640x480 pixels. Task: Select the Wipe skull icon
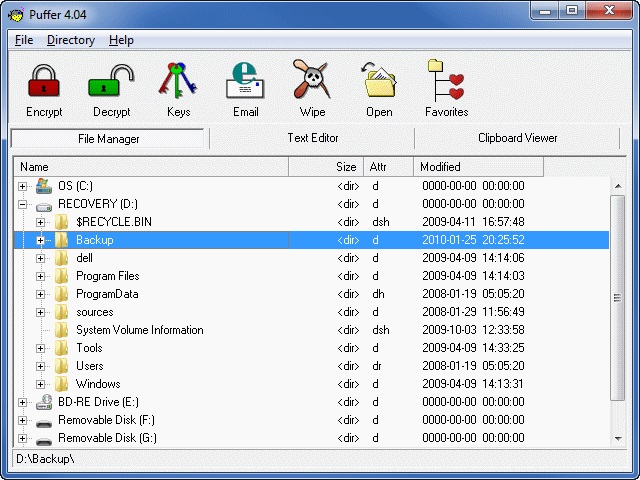[x=312, y=81]
